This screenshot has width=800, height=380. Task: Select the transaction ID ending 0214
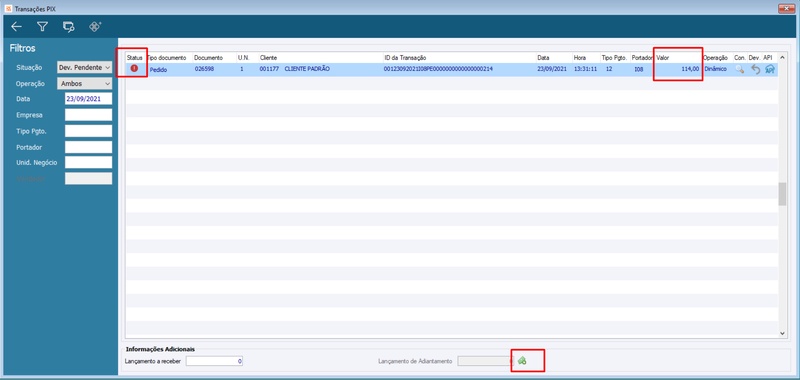click(438, 69)
